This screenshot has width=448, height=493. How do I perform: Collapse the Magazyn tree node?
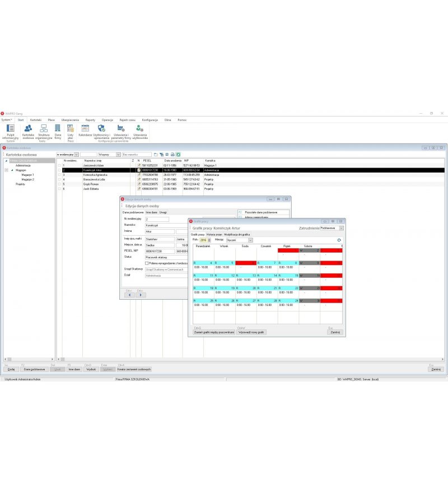[x=6, y=170]
